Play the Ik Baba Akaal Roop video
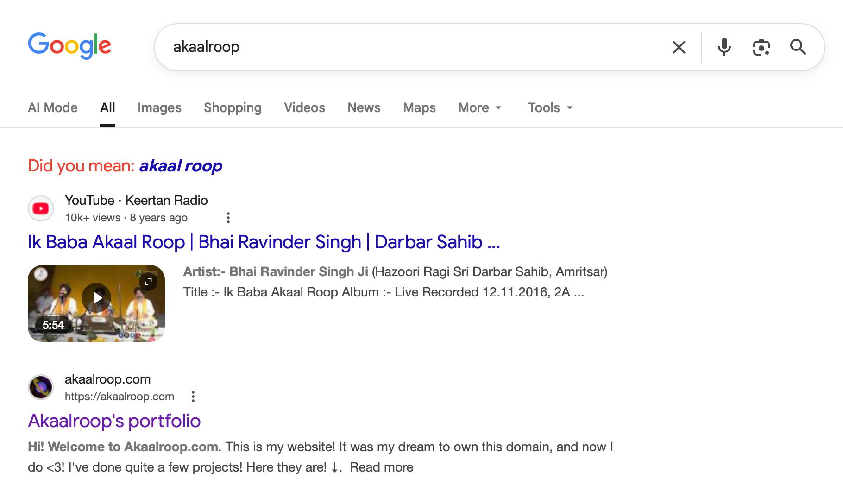The image size is (843, 504). point(96,298)
